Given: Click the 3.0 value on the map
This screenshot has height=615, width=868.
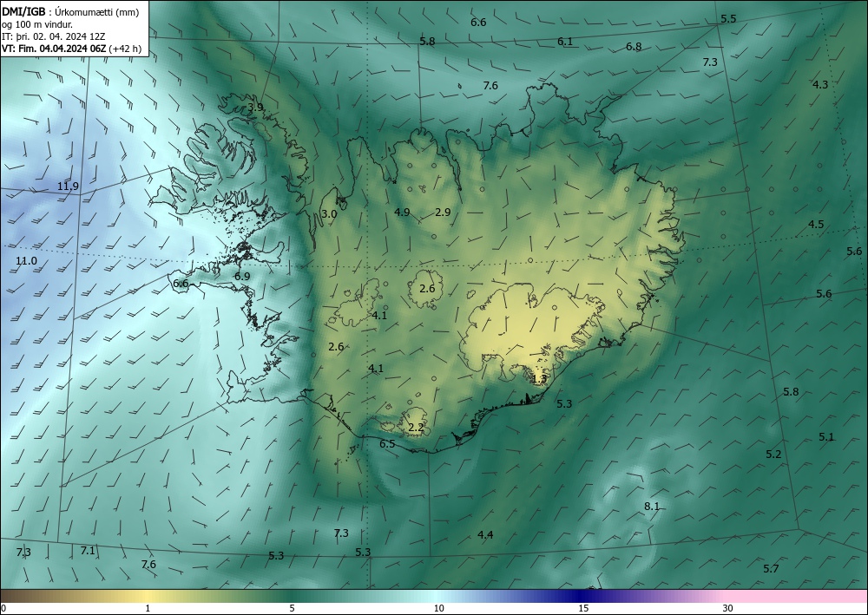Looking at the screenshot, I should point(329,214).
